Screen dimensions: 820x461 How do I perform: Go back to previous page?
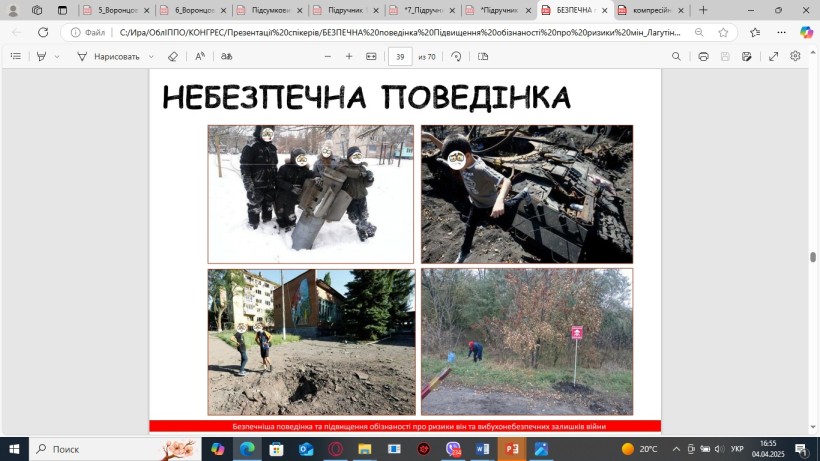(x=17, y=32)
